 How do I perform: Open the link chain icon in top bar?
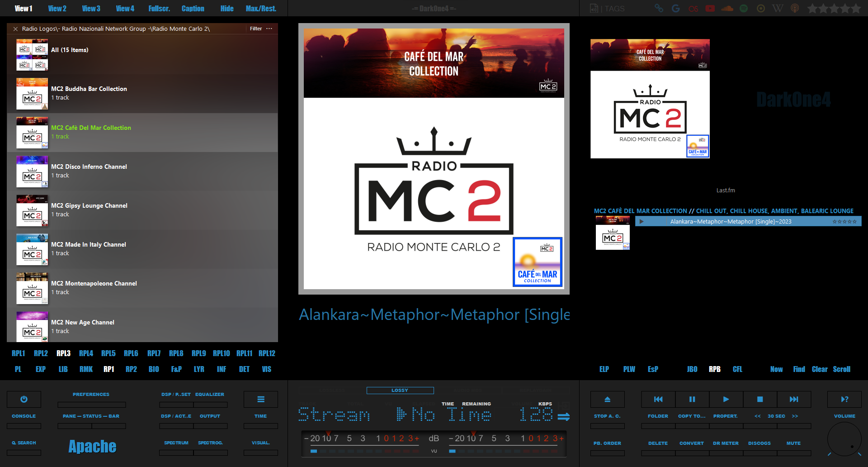click(659, 8)
